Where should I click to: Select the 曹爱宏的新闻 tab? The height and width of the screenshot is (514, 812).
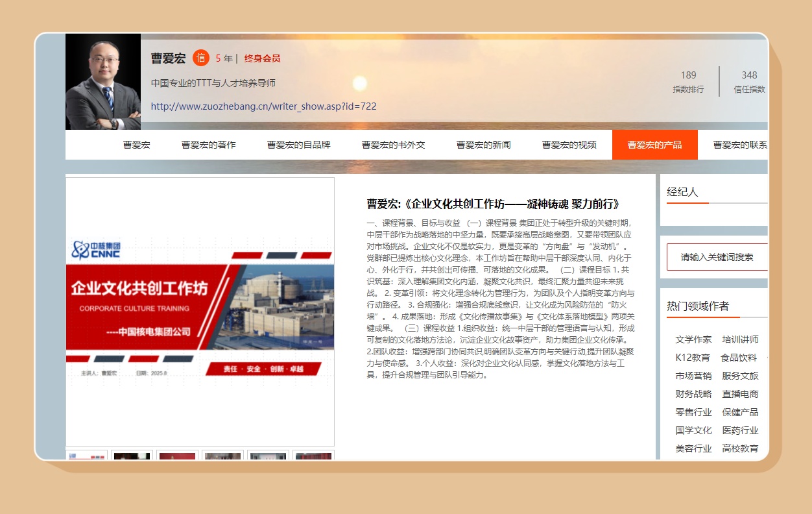pos(483,145)
